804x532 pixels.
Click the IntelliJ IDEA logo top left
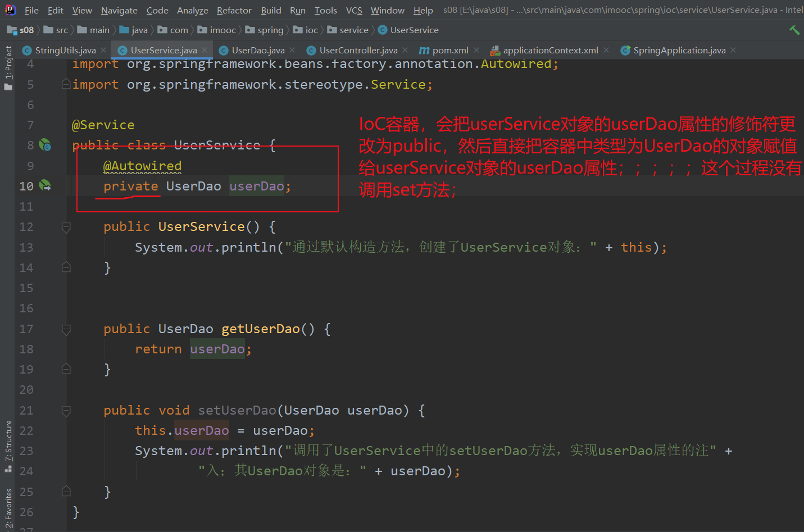click(x=11, y=10)
